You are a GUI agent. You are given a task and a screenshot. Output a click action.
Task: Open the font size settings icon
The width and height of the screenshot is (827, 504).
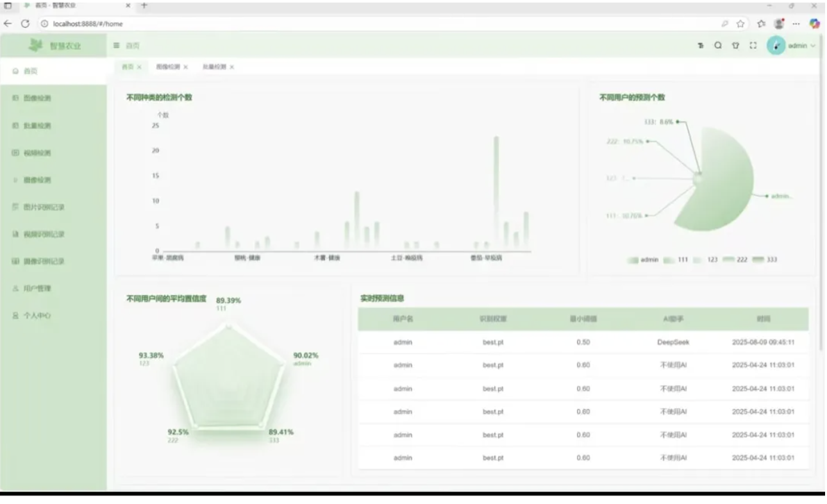(x=701, y=46)
